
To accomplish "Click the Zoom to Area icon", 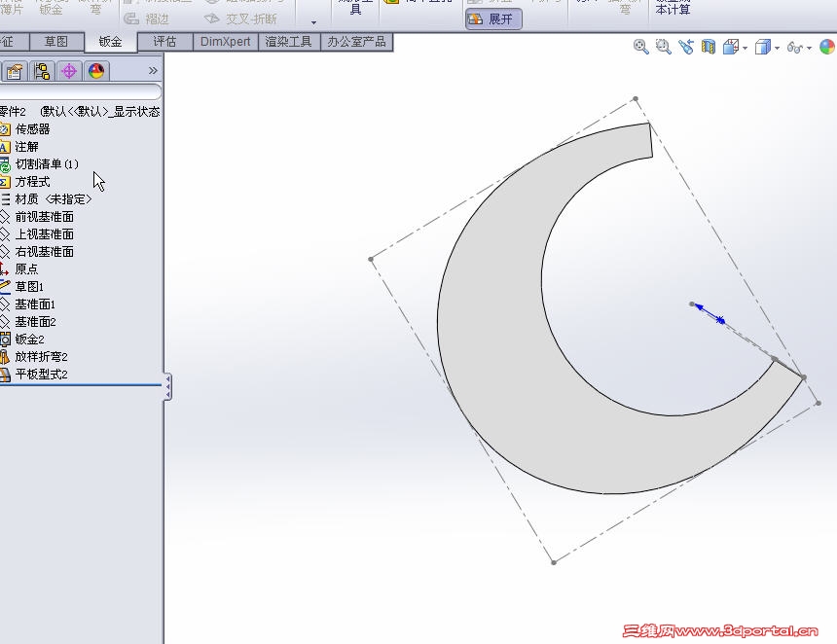I will (664, 47).
